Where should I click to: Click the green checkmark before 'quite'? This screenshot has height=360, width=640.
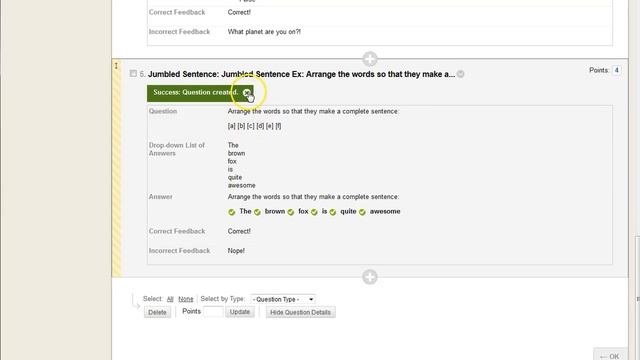(x=333, y=212)
